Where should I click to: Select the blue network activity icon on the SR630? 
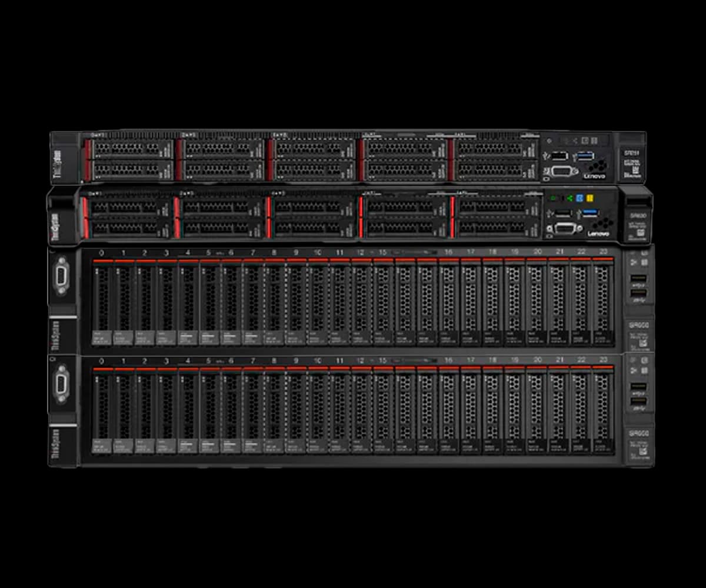click(581, 199)
